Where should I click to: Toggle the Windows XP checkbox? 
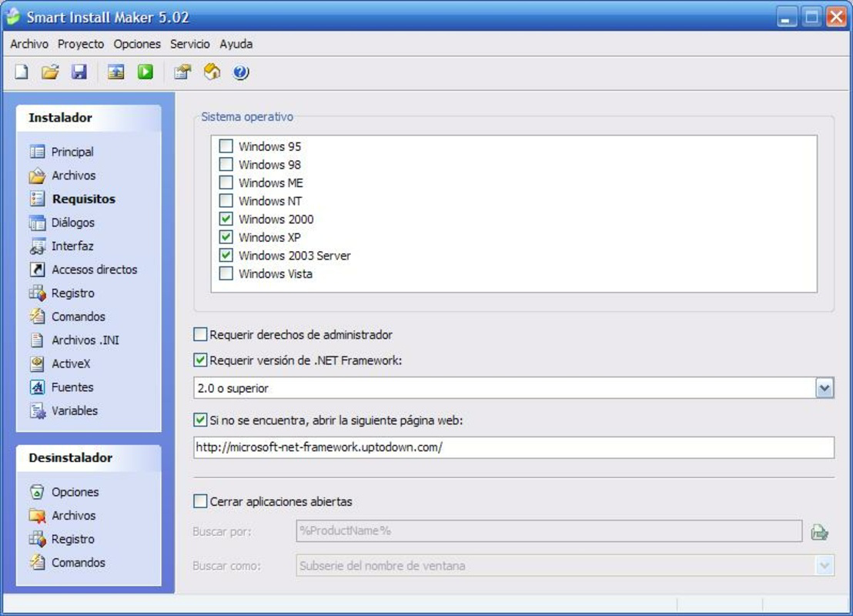click(x=226, y=236)
